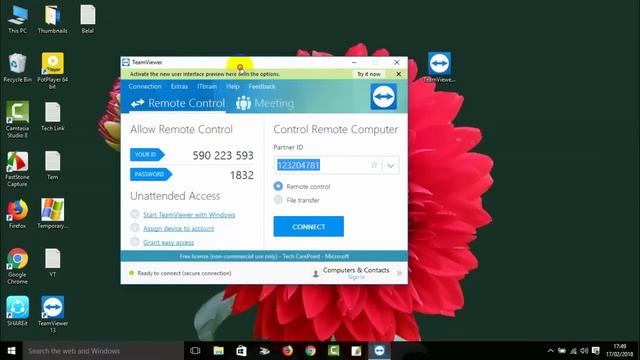The image size is (640, 360).
Task: Show hidden system tray icons
Action: coord(550,351)
